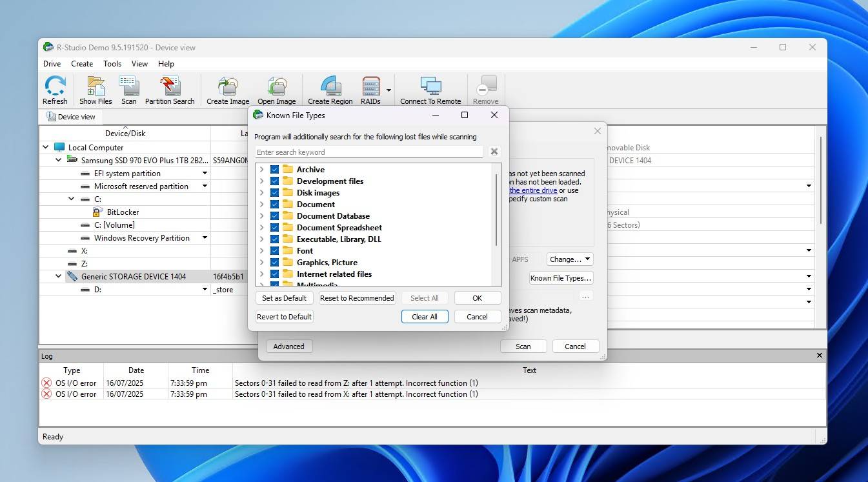Click the Samsung SSD drive icon

click(72, 160)
